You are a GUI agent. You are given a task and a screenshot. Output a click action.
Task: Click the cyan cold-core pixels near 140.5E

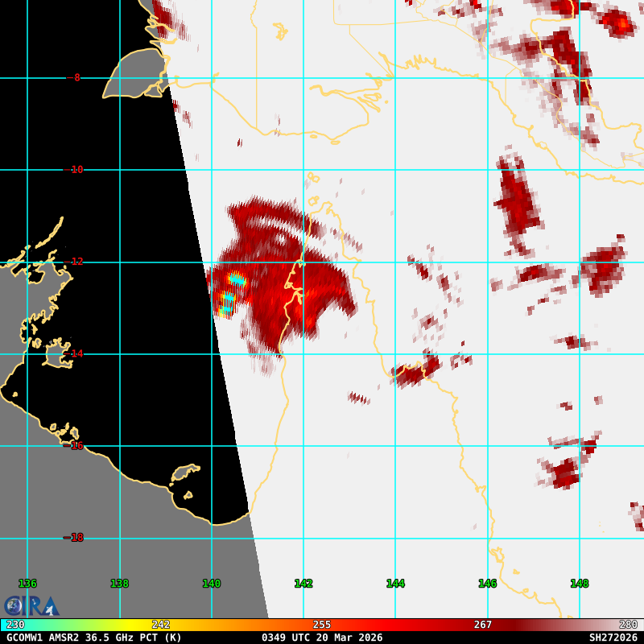(232, 291)
